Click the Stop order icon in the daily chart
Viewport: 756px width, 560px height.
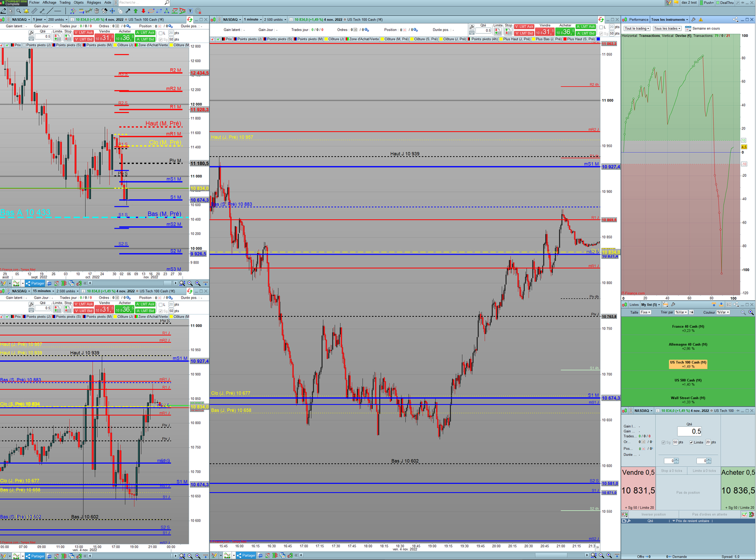(x=68, y=37)
